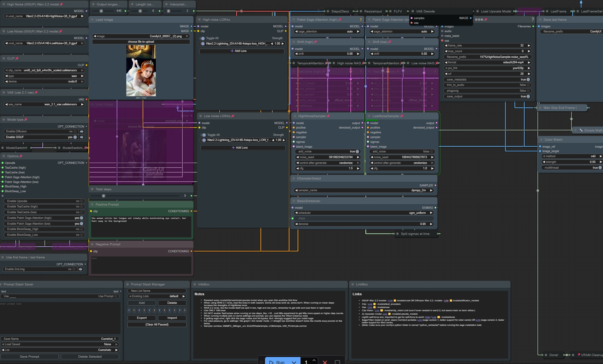Click the wrench icon on Simple Math node

point(581,130)
